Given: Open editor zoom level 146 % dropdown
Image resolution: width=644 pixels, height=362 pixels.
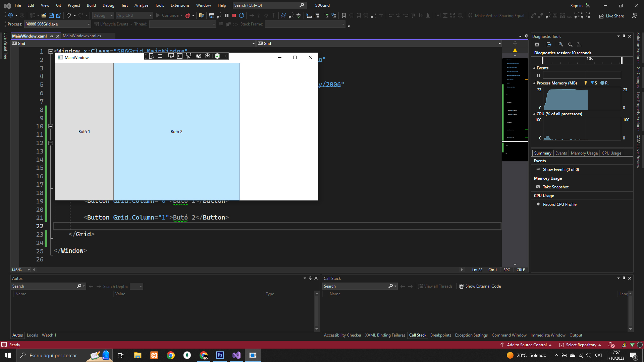Looking at the screenshot, I should click(29, 270).
